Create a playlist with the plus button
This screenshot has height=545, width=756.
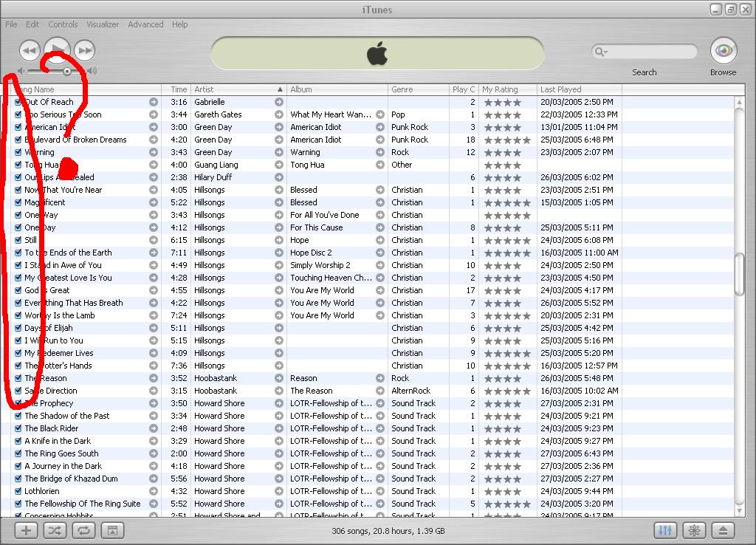(x=26, y=530)
